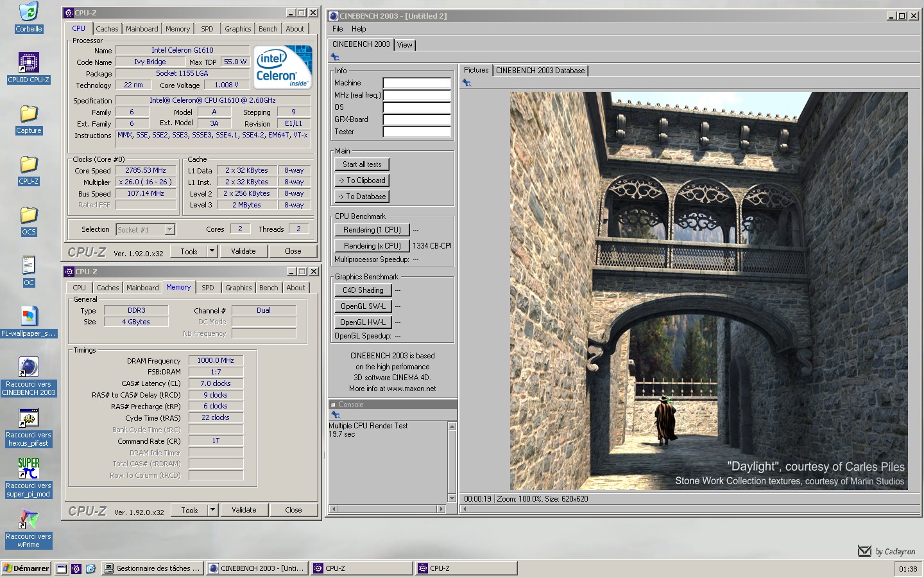Select the OC text file icon

coord(28,265)
